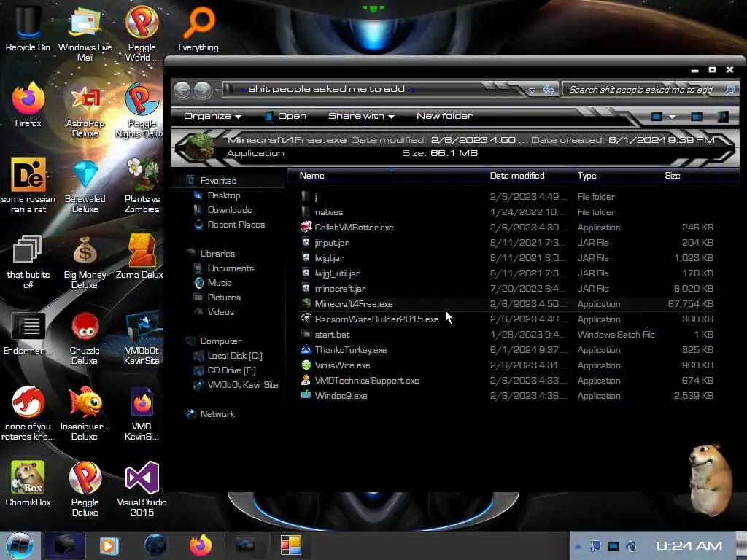Select the Bejeweled Deluxe desktop icon
Image resolution: width=747 pixels, height=560 pixels.
click(x=85, y=186)
